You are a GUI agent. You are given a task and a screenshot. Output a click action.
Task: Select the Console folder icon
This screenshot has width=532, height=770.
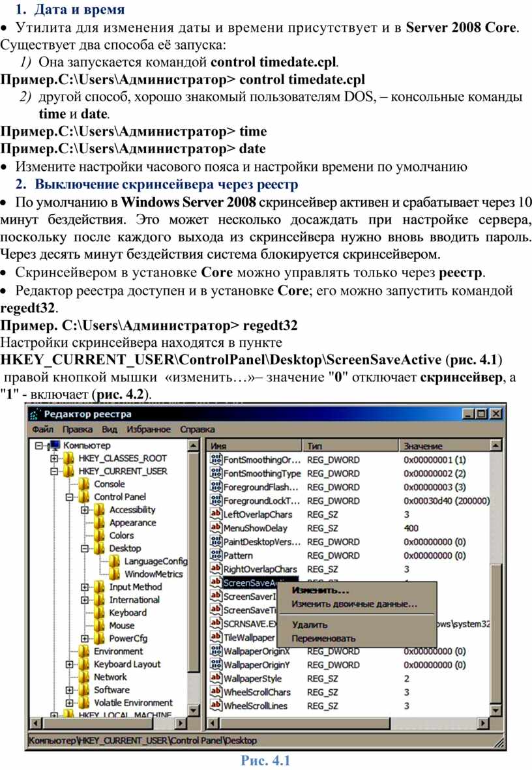(x=84, y=484)
